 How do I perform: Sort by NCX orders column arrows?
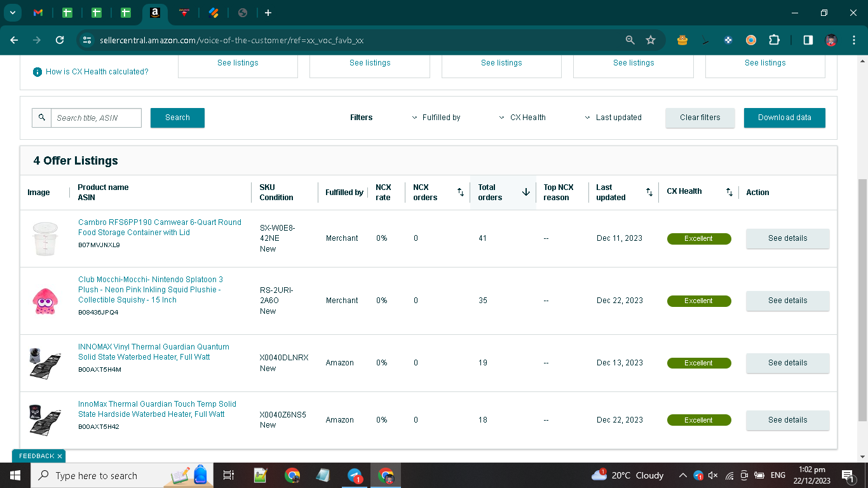coord(461,192)
